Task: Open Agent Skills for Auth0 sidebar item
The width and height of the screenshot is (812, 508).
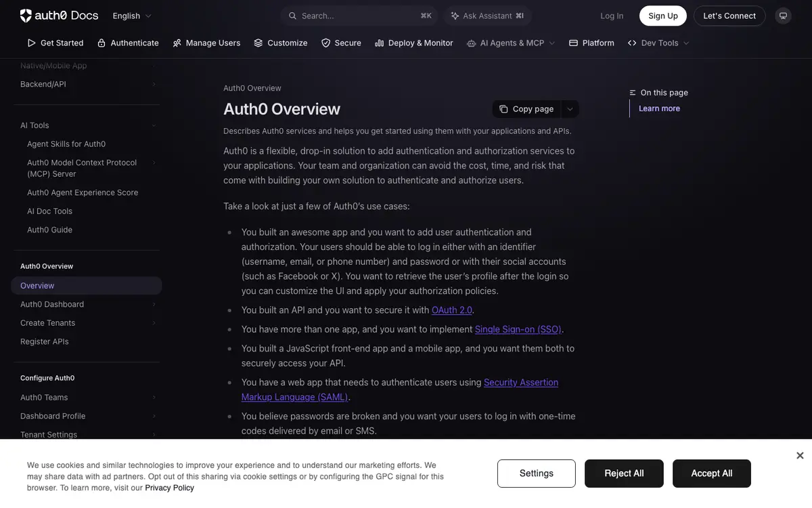Action: [x=66, y=144]
